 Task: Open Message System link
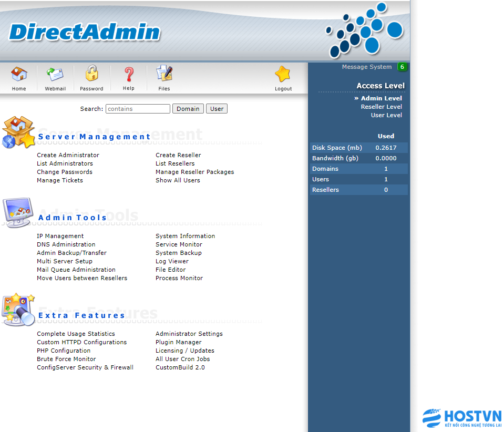pos(367,67)
